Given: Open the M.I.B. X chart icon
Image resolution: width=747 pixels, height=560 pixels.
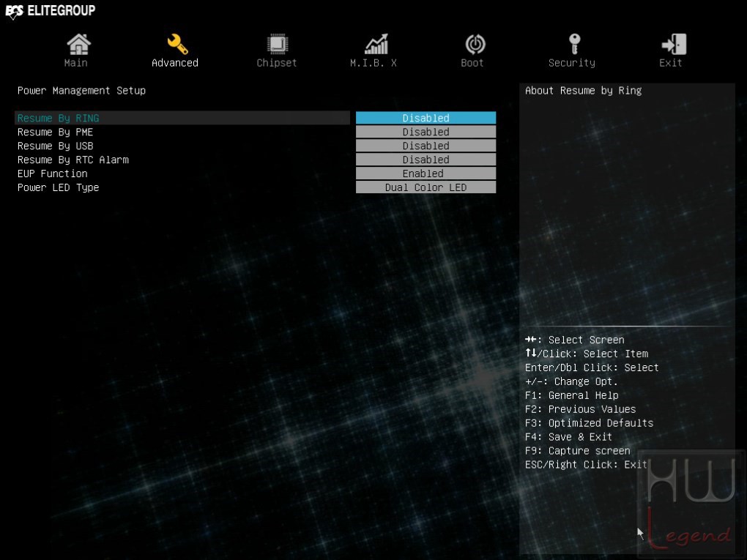Looking at the screenshot, I should pos(376,44).
